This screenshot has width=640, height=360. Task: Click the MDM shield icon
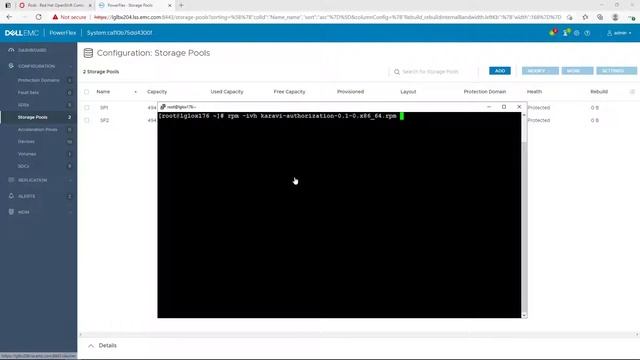point(11,212)
